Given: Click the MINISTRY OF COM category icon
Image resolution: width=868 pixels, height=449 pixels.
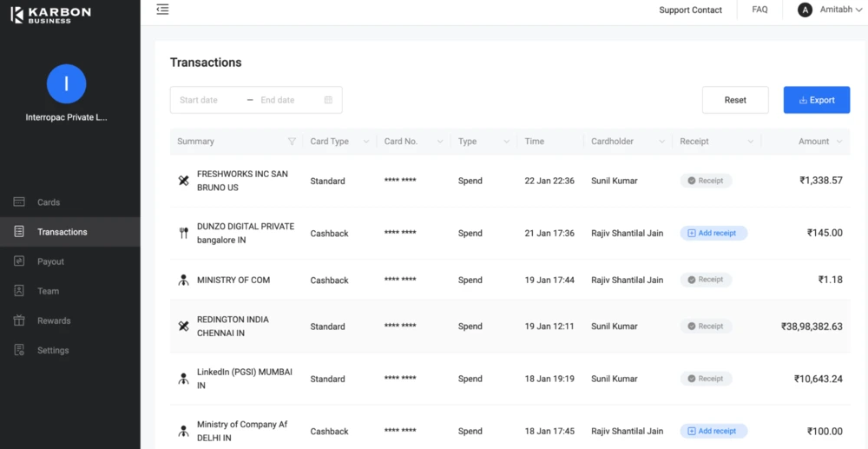Looking at the screenshot, I should click(x=184, y=281).
